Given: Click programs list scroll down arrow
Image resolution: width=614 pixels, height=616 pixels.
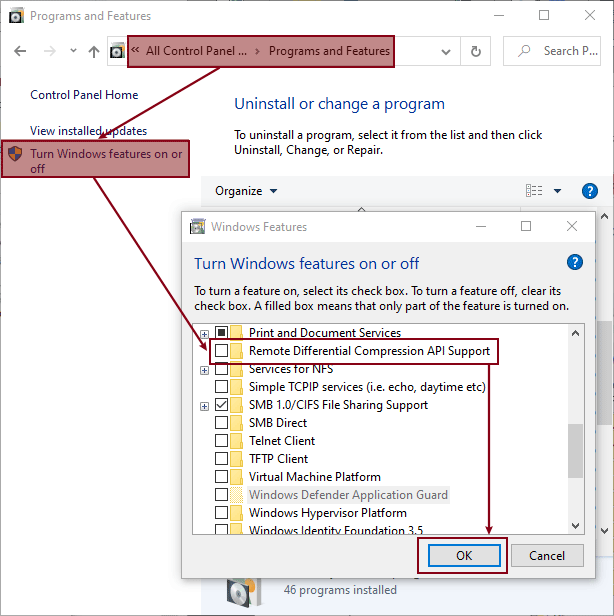Looking at the screenshot, I should click(605, 531).
